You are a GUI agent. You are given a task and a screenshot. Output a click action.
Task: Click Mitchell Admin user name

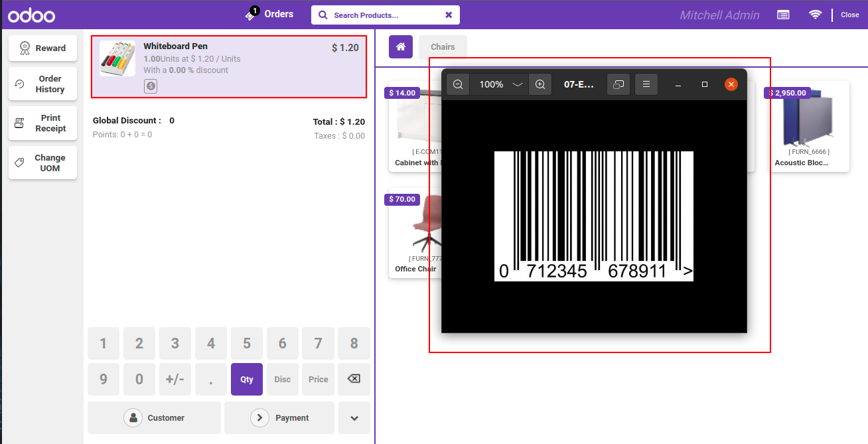719,15
